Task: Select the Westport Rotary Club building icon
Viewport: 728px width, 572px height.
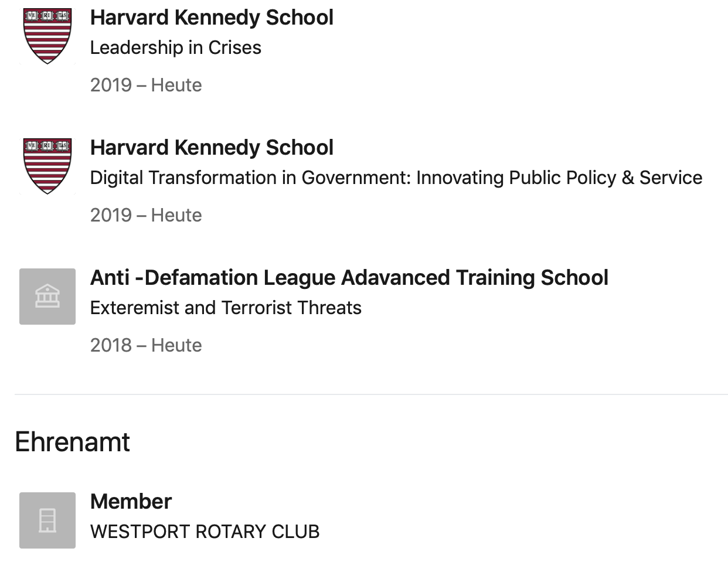Action: [x=47, y=520]
